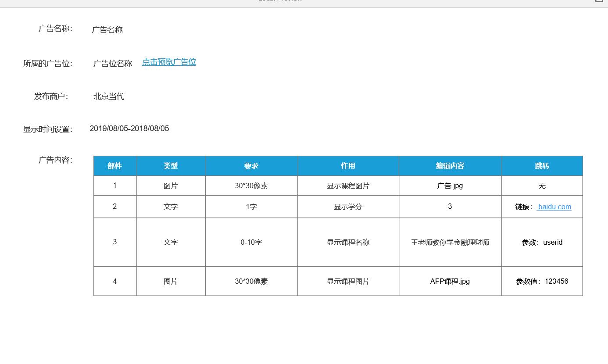Click the 类型 column header
The image size is (608, 364).
point(171,166)
